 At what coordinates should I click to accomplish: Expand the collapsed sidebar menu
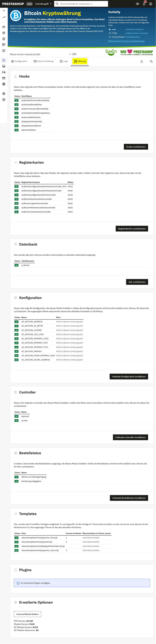coord(4,10)
